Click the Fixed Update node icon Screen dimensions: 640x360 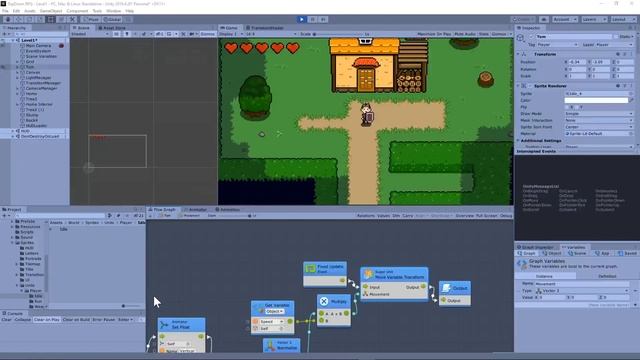tap(311, 269)
